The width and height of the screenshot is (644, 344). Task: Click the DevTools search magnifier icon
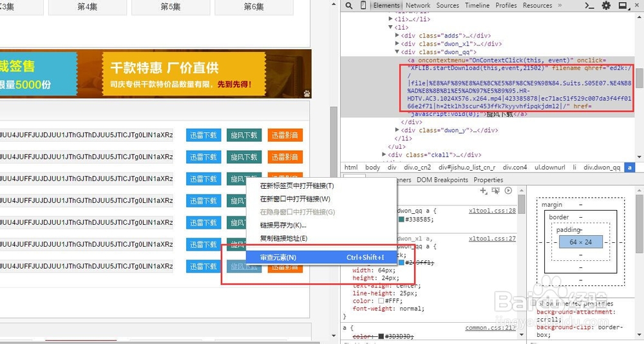348,5
